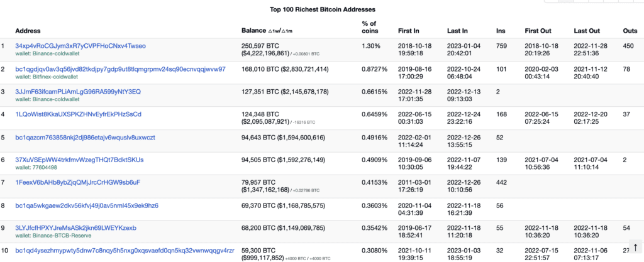Select First In date 2011-03-01 17:26:19

click(x=414, y=186)
